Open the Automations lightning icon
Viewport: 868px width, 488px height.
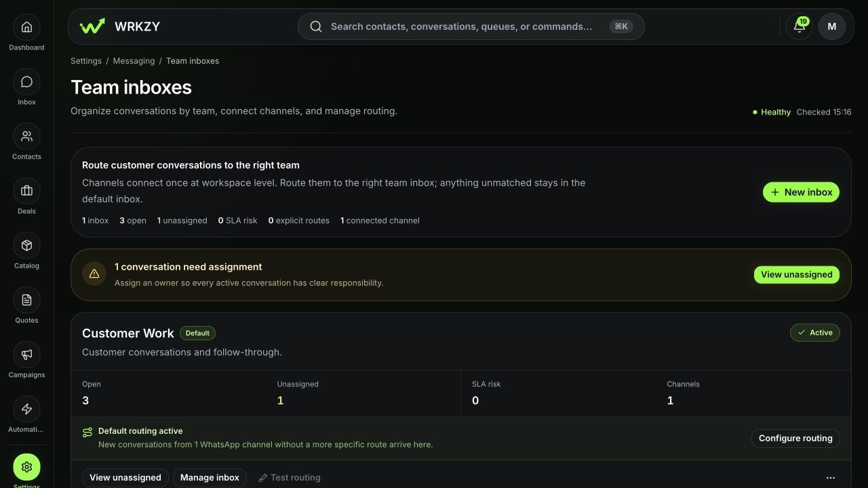pos(26,409)
